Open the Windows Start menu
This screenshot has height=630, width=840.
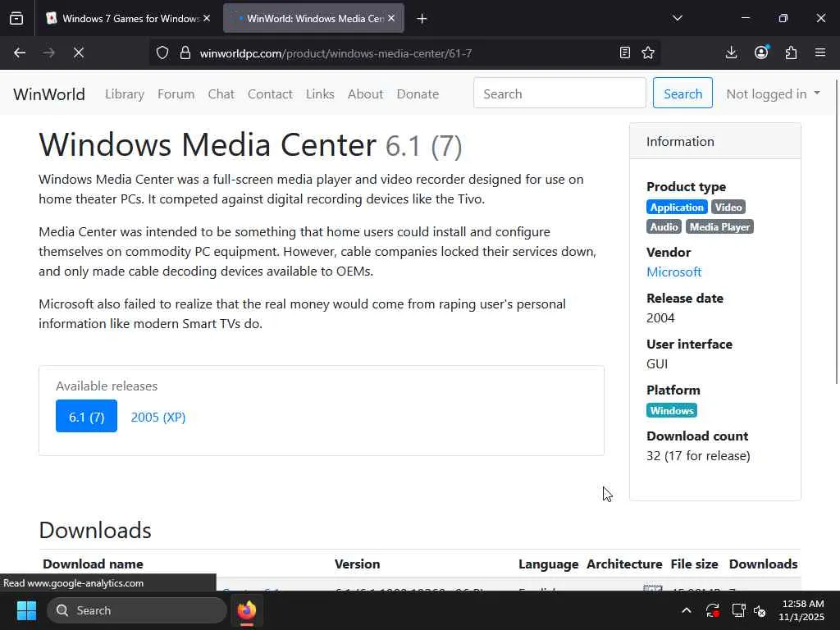26,610
